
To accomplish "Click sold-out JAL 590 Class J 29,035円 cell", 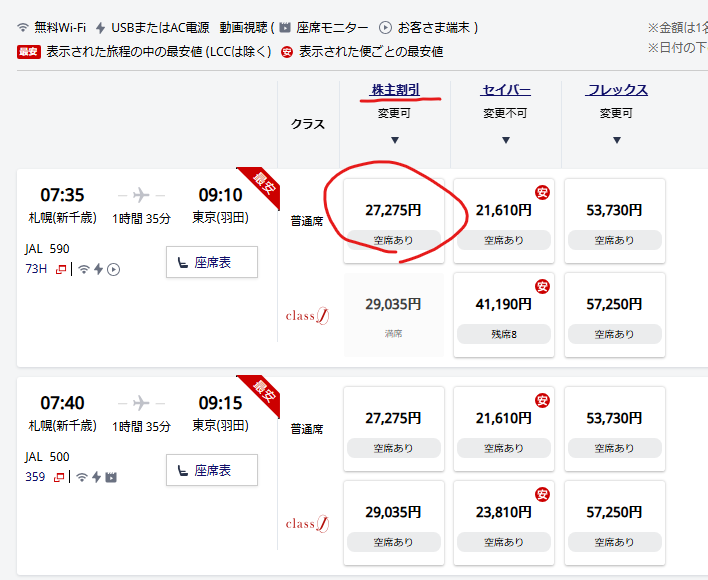I will click(x=394, y=315).
